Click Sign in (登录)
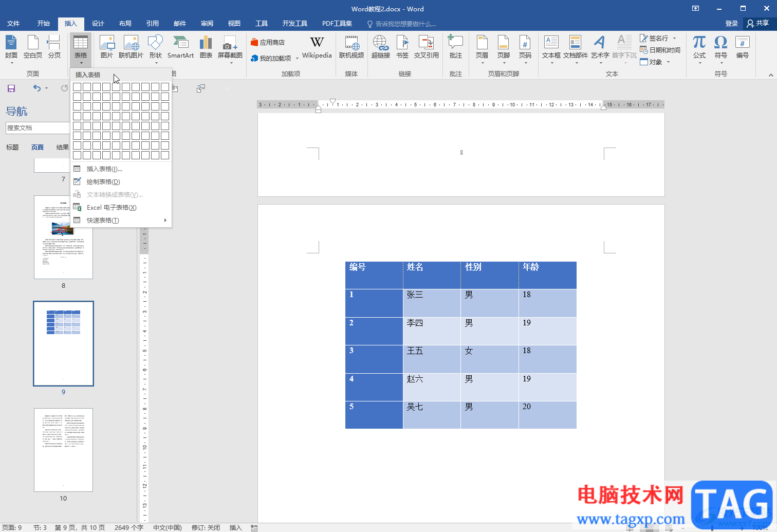Screen dimensions: 777x532 732,24
